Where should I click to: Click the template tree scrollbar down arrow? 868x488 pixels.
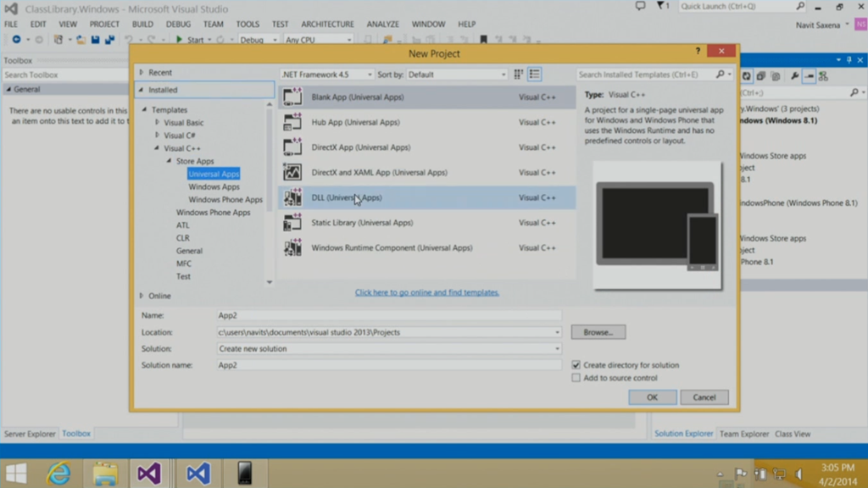[270, 282]
